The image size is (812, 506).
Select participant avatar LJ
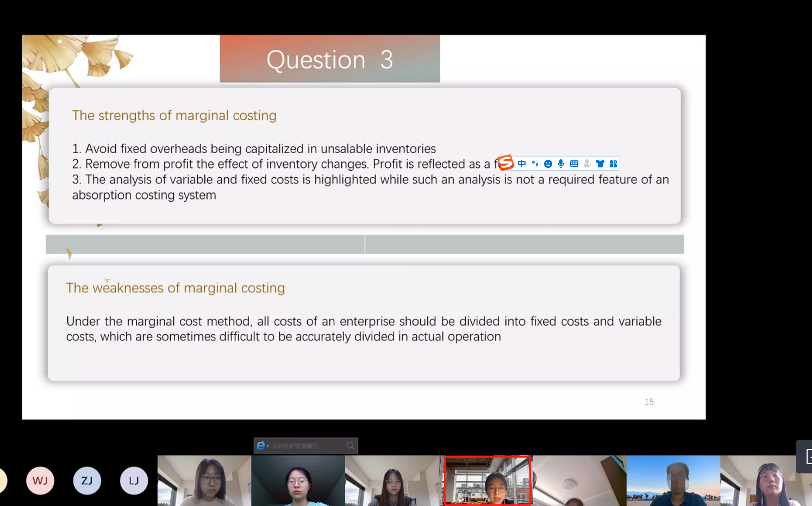134,480
